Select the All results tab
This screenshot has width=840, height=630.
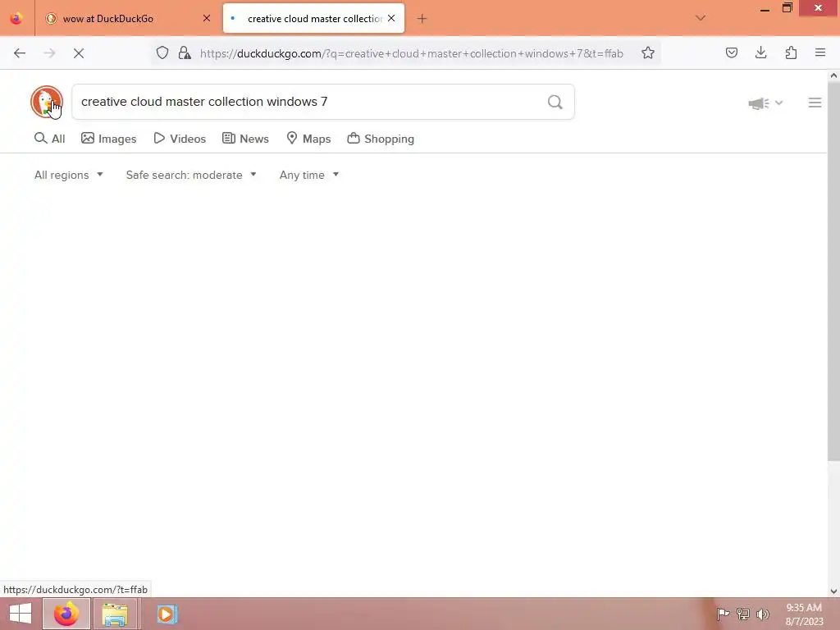pos(49,139)
